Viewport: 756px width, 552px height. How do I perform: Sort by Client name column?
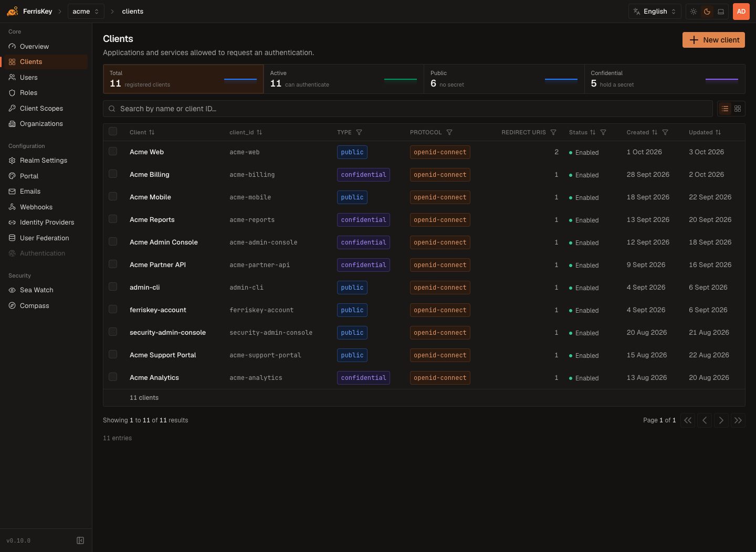[x=142, y=132]
